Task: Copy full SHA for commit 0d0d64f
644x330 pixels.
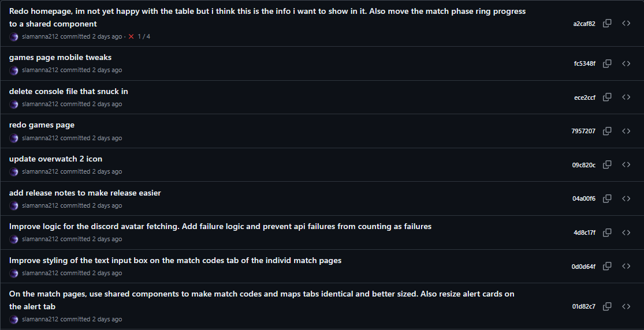Action: click(x=607, y=266)
